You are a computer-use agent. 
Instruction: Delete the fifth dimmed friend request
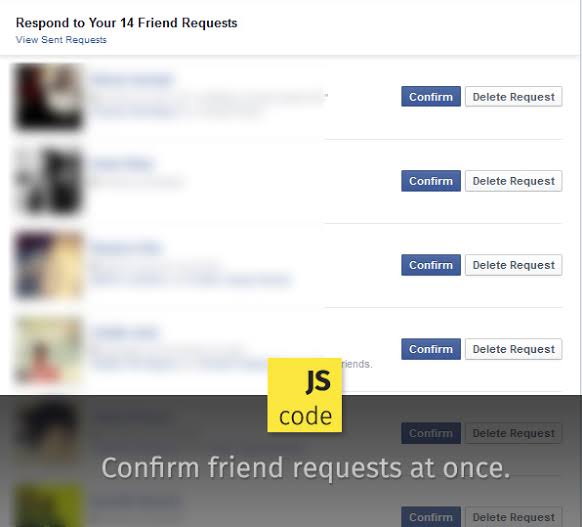[x=514, y=433]
